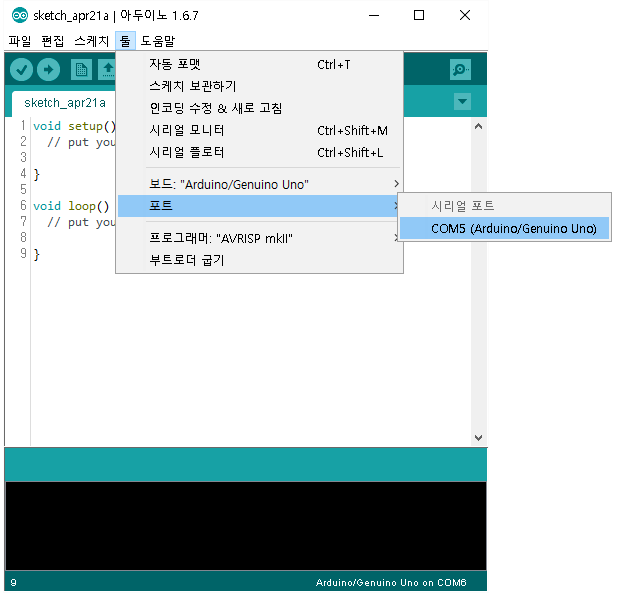This screenshot has height=603, width=618.
Task: Close the open 툴 menu
Action: (x=125, y=41)
